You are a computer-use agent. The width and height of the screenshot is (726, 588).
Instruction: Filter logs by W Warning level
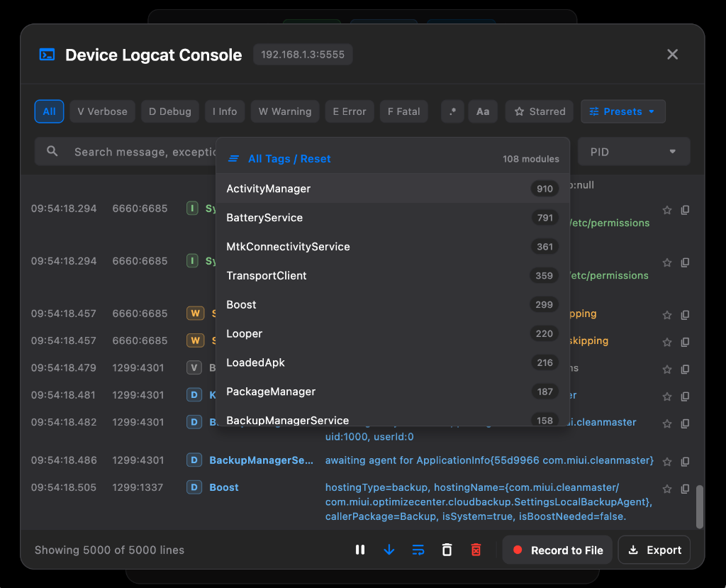coord(285,111)
